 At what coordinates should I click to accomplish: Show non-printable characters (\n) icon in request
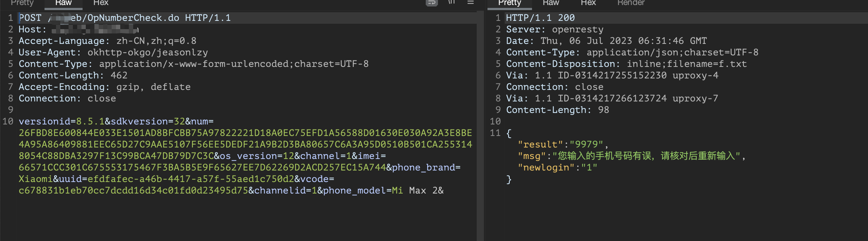452,2
